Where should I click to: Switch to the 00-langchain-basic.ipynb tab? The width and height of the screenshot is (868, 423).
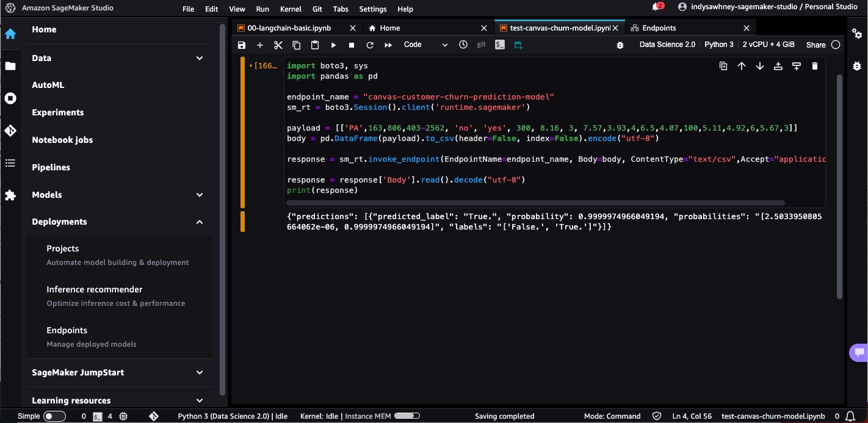(297, 28)
